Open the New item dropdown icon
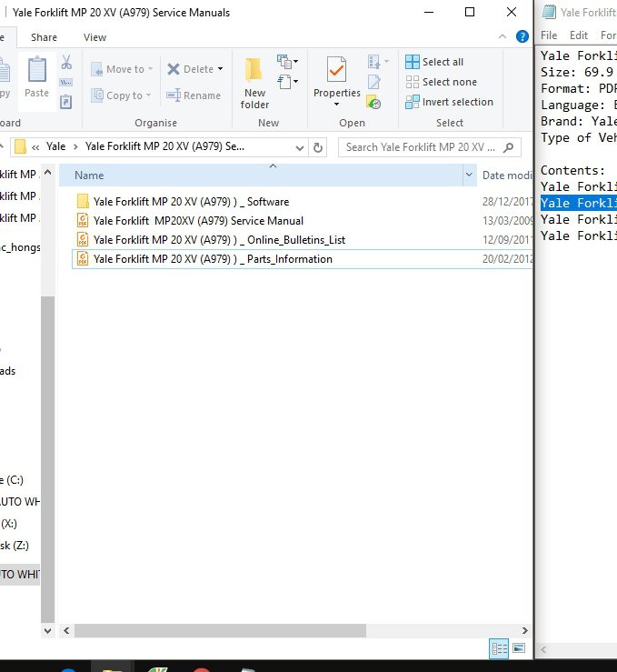This screenshot has width=617, height=672. (x=287, y=62)
